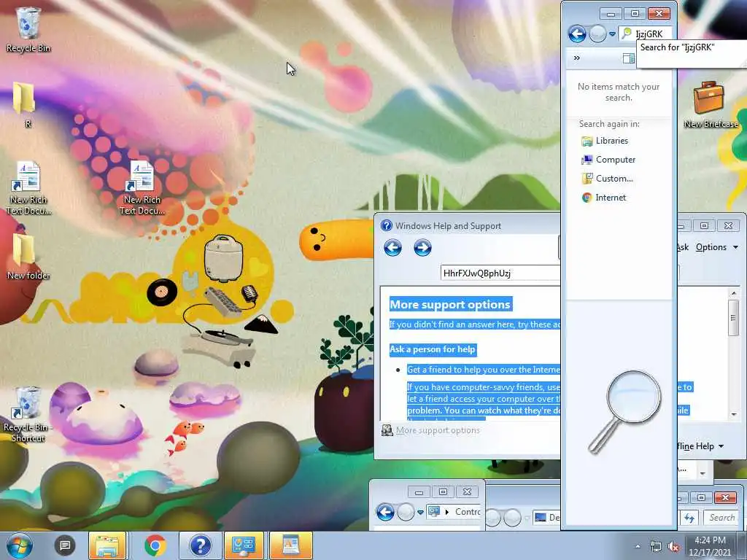
Task: Click the Help window scrollbar thumb
Action: click(733, 318)
